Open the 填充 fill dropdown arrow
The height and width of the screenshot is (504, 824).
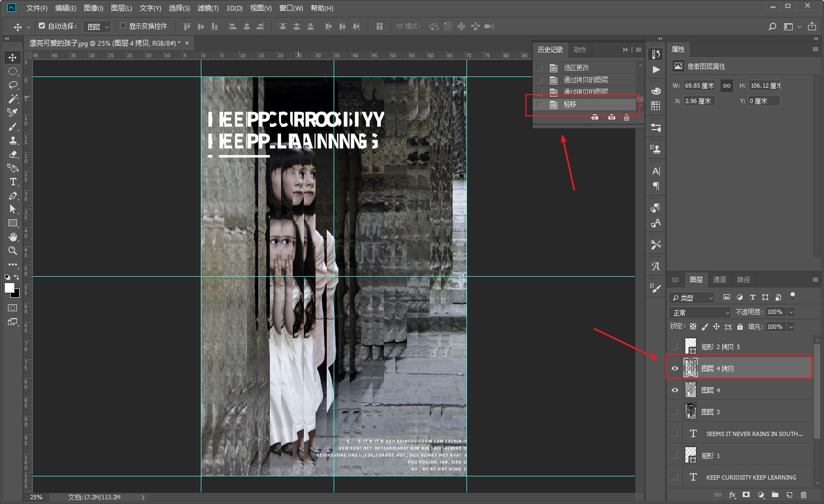(x=791, y=327)
